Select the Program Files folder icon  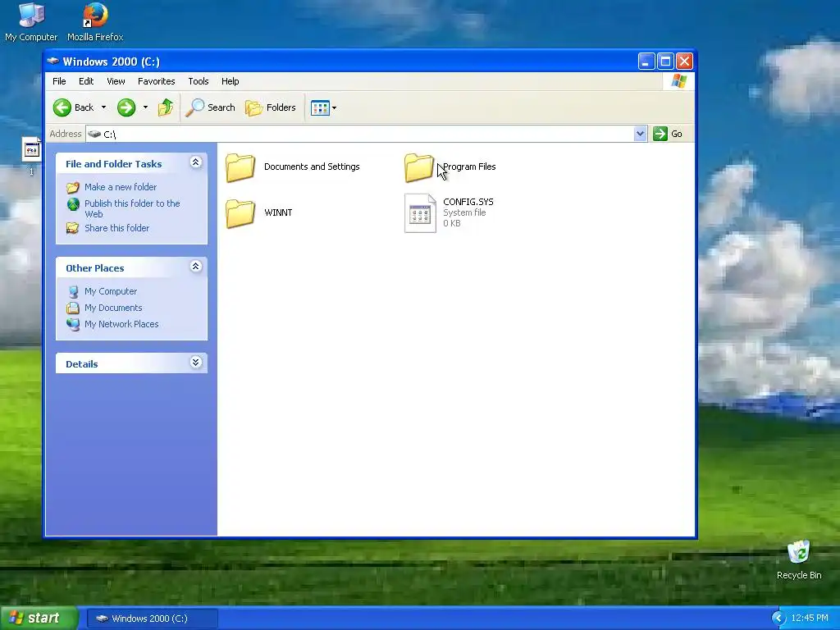pos(419,167)
